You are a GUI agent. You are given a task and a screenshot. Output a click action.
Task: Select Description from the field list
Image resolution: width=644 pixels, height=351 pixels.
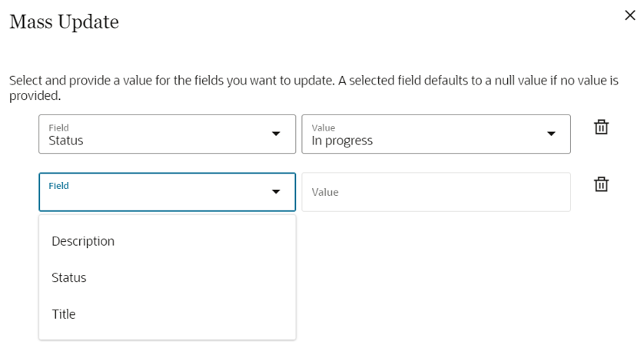(83, 241)
